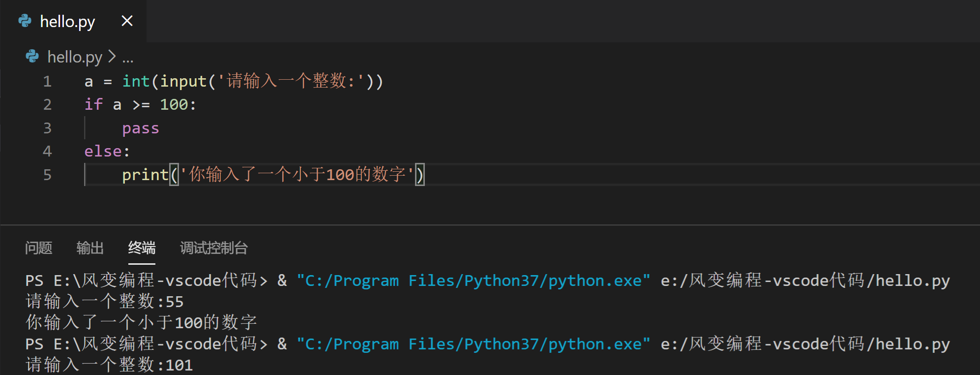Click the Python icon in the breadcrumb
Screen dimensions: 980x375
pos(32,57)
